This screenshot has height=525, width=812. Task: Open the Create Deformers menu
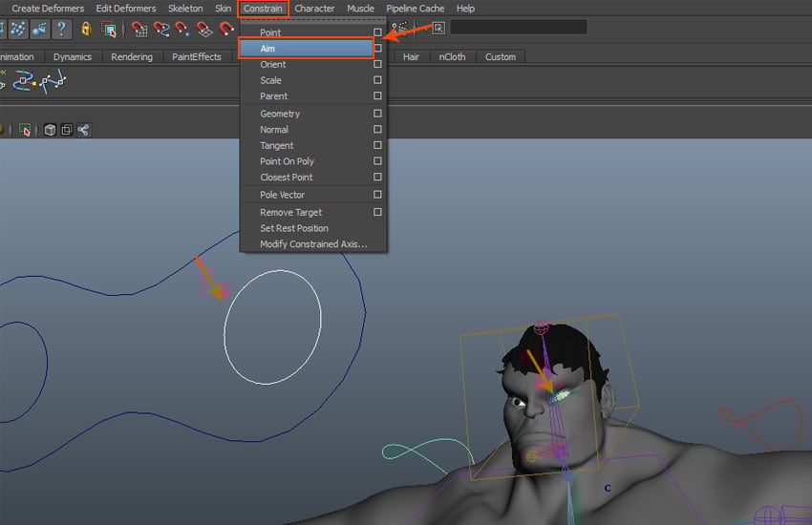48,9
